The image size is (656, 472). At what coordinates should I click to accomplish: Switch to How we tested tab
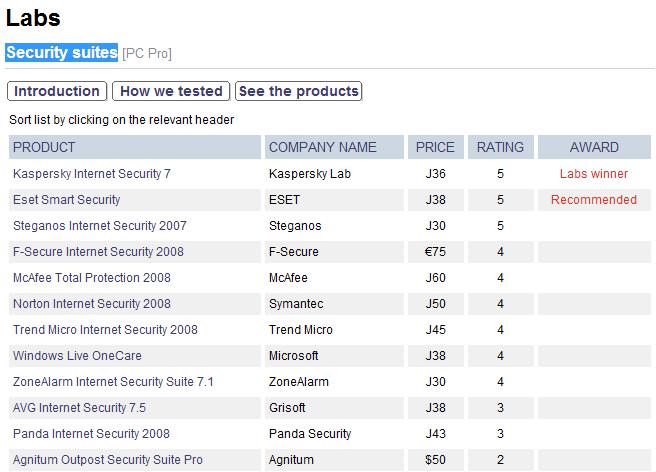171,91
